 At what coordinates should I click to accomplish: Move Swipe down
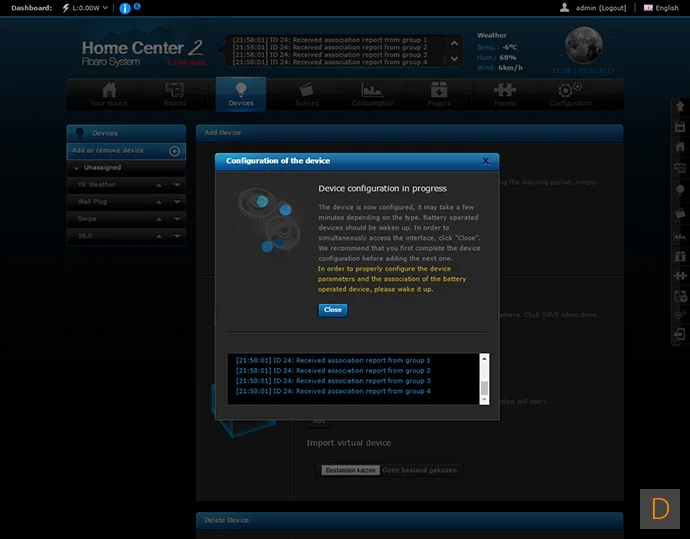177,220
